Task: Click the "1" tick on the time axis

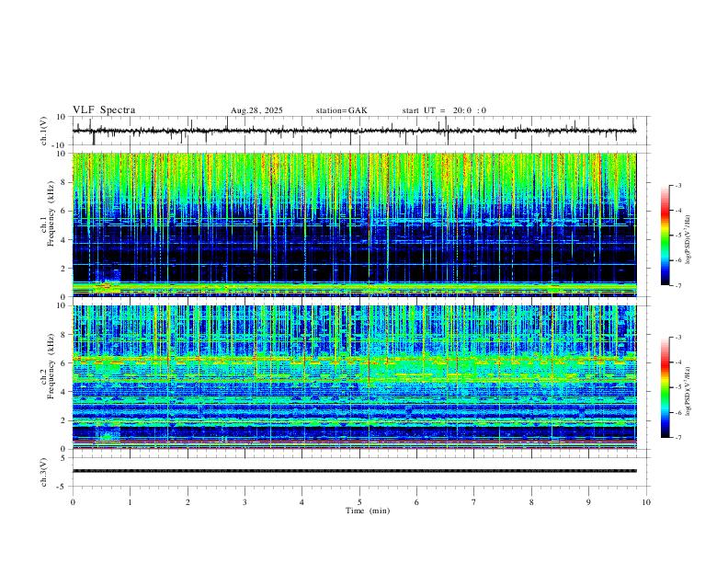Action: click(130, 502)
